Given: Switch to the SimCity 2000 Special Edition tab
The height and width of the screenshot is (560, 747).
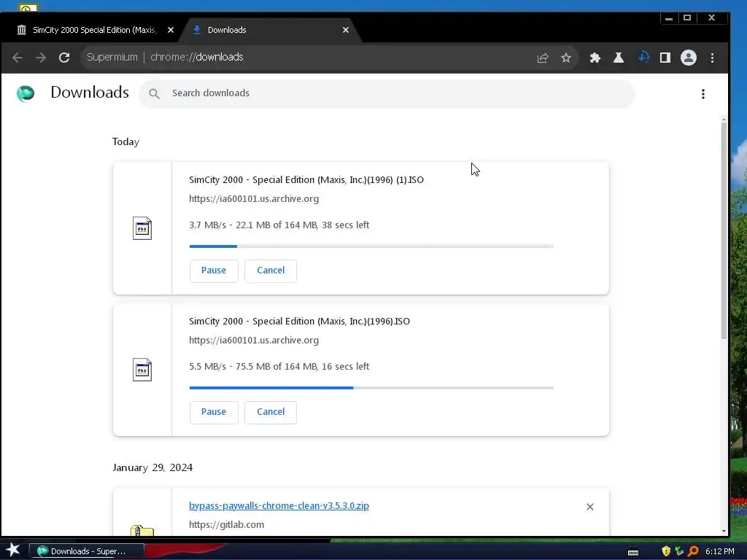Looking at the screenshot, I should pos(94,30).
